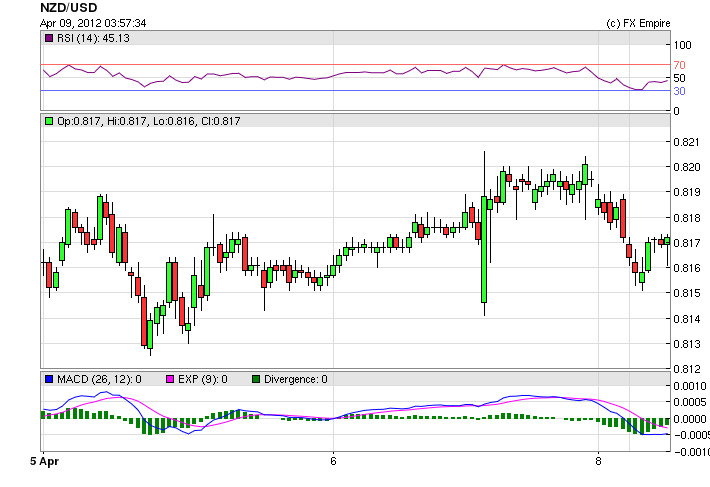Click the EXP (9): 0 label
This screenshot has width=710, height=487.
203,379
